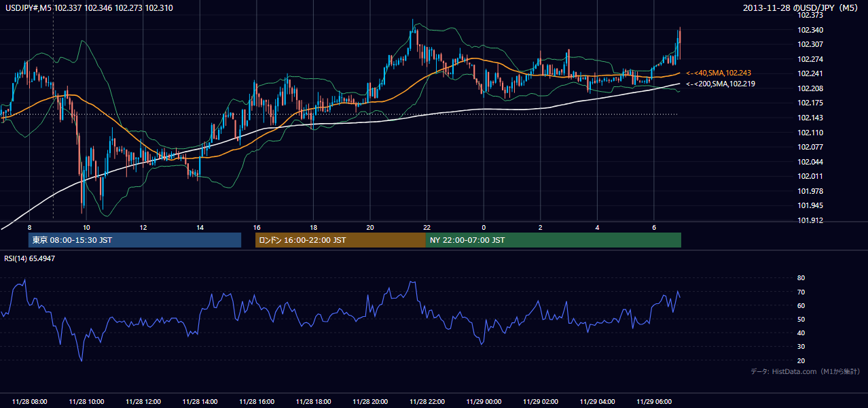Click the RSI 50 level label
This screenshot has height=408, width=868.
point(801,319)
